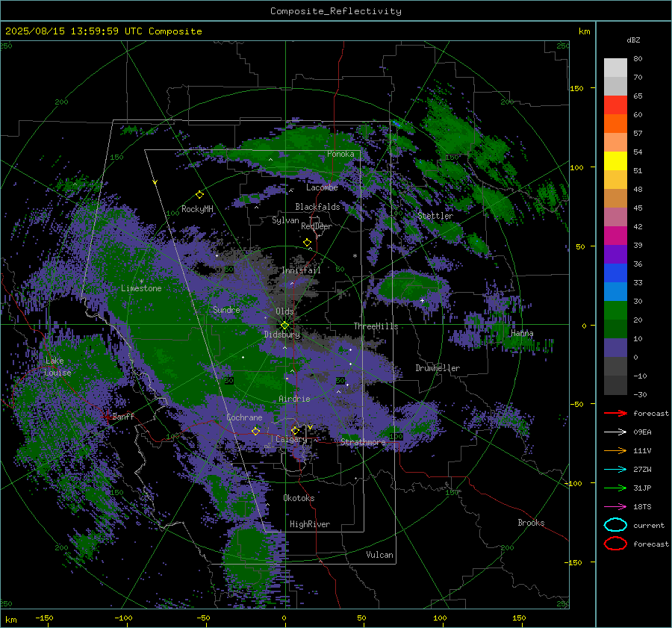Image resolution: width=672 pixels, height=628 pixels.
Task: Click the yellow diamond marker above Calgary
Action: click(x=295, y=430)
